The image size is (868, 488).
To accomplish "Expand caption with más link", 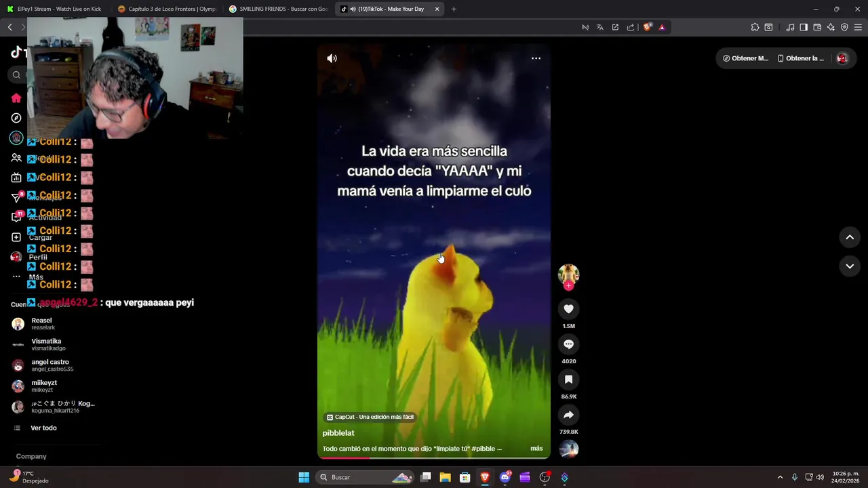I will [x=536, y=449].
